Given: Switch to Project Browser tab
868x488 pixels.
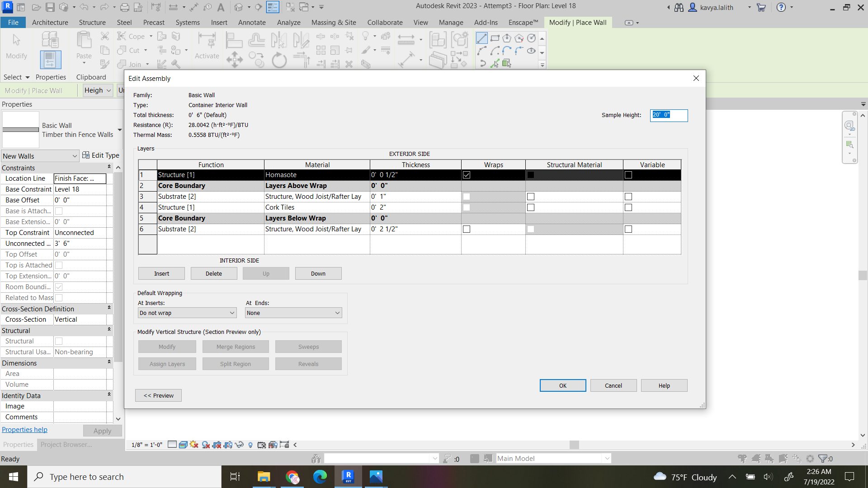Looking at the screenshot, I should pyautogui.click(x=66, y=445).
